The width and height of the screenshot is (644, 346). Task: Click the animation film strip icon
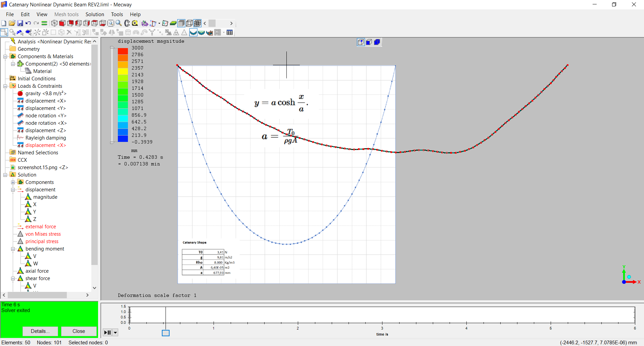[218, 32]
